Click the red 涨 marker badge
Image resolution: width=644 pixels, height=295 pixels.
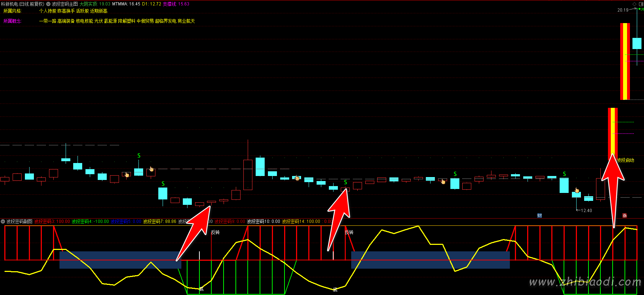tap(625, 216)
